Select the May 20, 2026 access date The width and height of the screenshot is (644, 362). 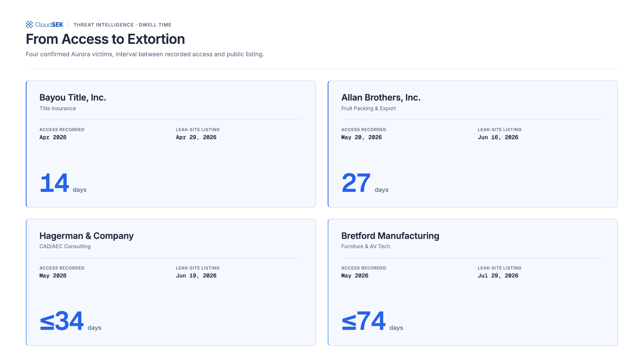(x=362, y=137)
